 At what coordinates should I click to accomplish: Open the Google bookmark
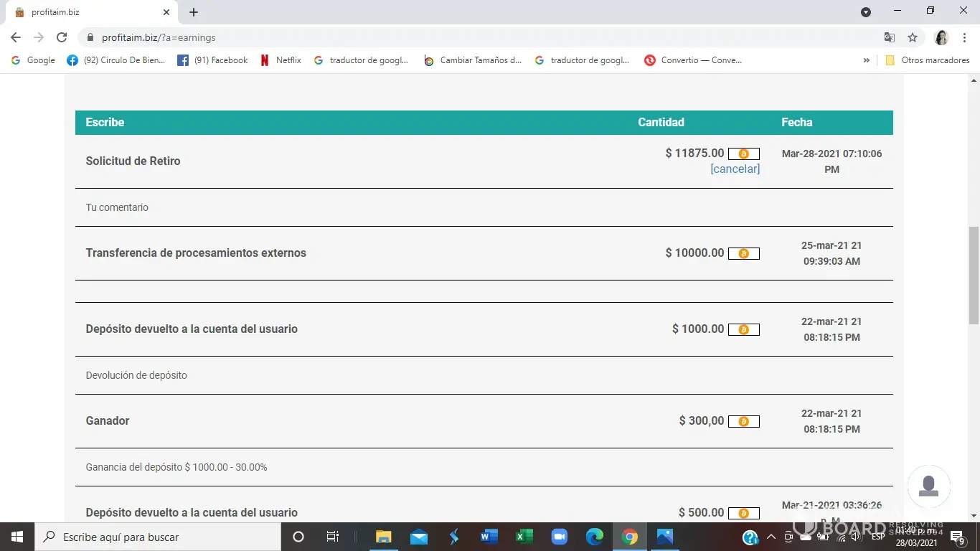tap(33, 60)
